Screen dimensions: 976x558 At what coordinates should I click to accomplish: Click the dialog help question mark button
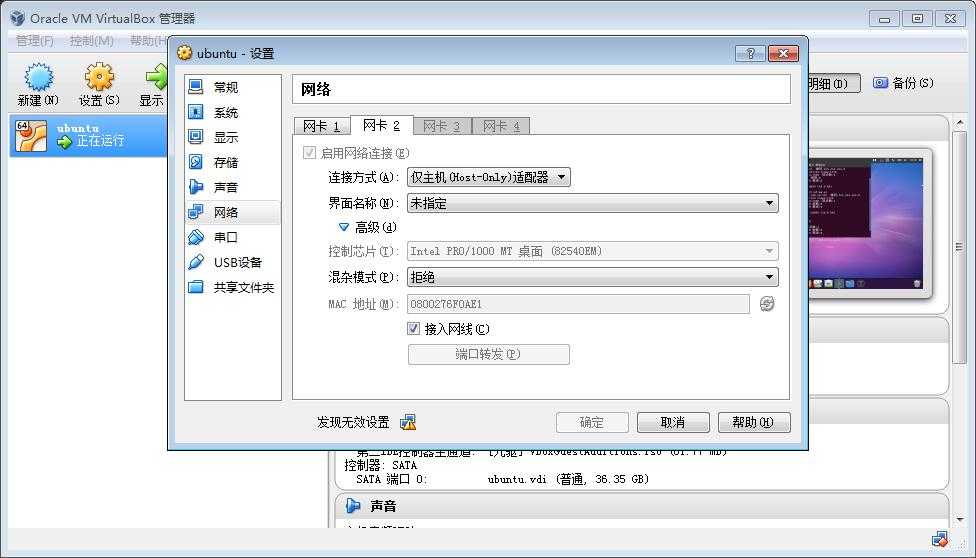pyautogui.click(x=750, y=54)
